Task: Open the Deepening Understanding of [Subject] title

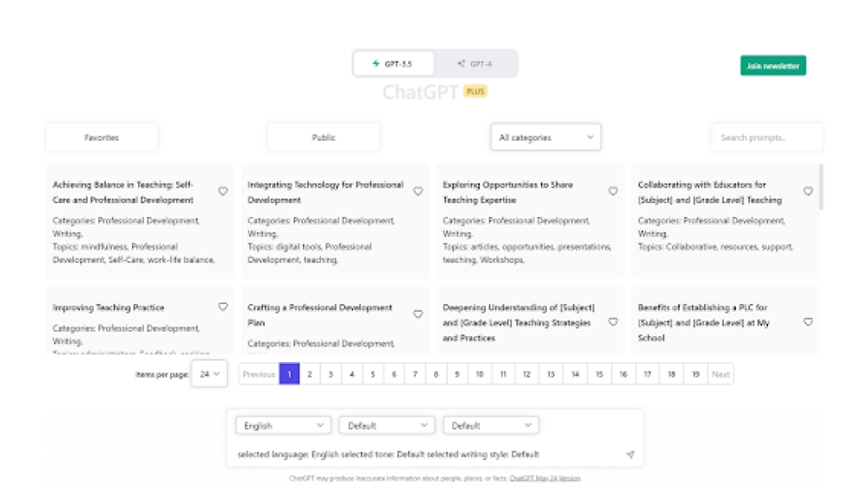Action: point(518,322)
